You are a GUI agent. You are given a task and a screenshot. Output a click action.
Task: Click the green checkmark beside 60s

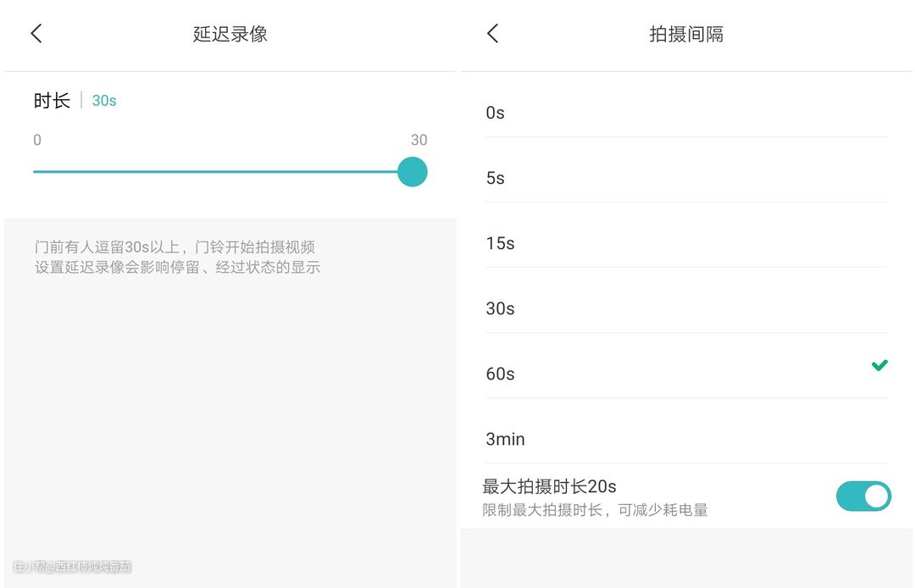point(879,365)
